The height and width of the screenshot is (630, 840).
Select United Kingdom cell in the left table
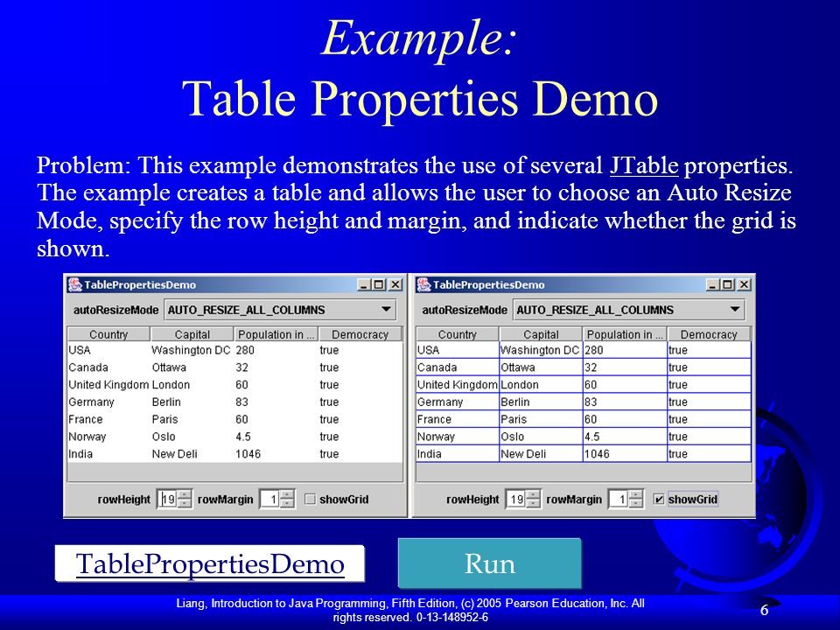(108, 385)
